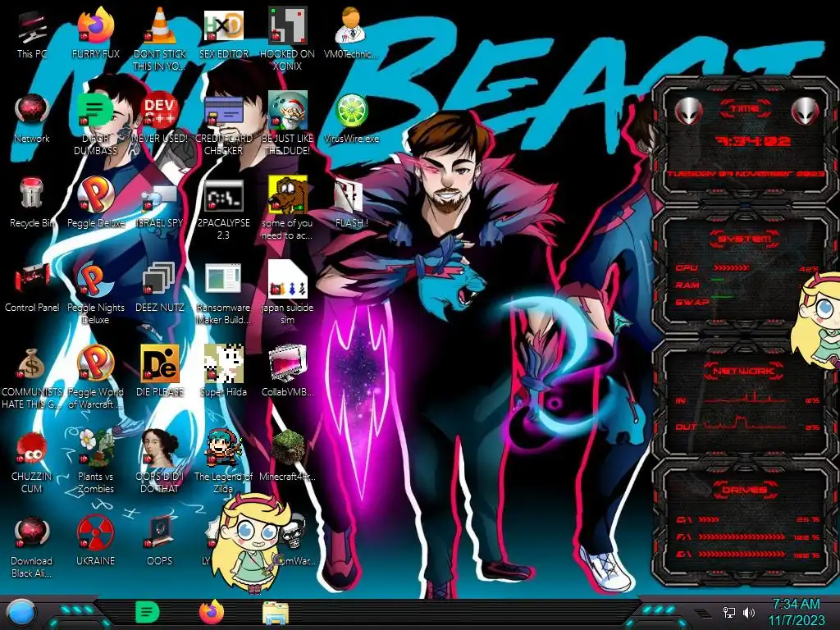Click the Start orb on the taskbar
The height and width of the screenshot is (630, 840).
[x=21, y=613]
